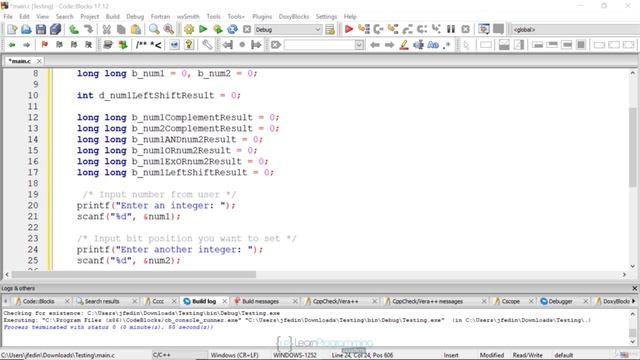Open the Settings menu
Image resolution: width=640 pixels, height=360 pixels.
[x=326, y=16]
